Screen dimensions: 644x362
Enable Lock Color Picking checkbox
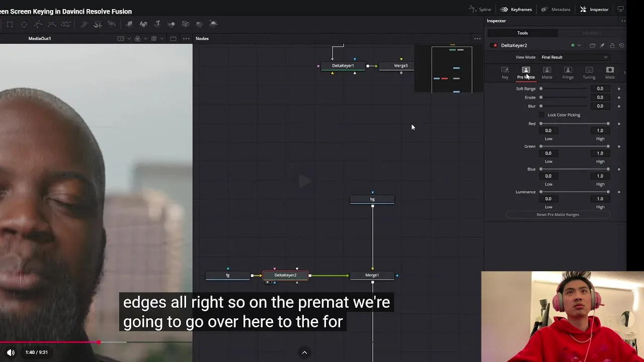(x=542, y=115)
